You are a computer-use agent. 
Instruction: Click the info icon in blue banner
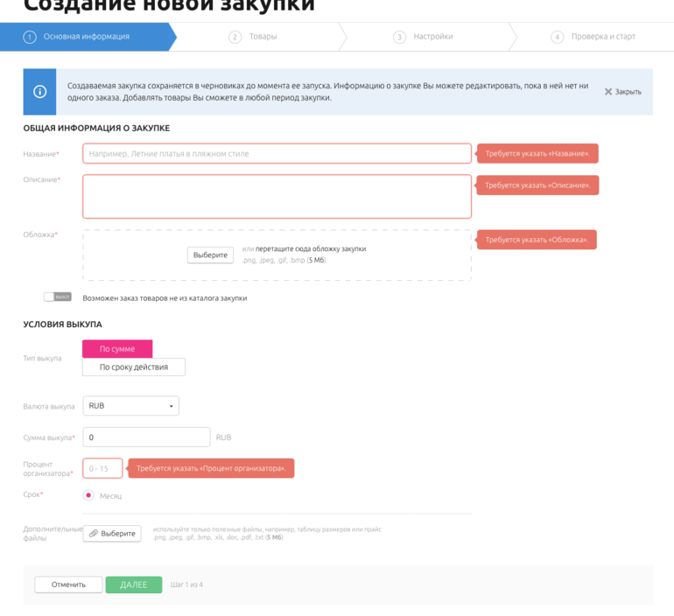[39, 92]
